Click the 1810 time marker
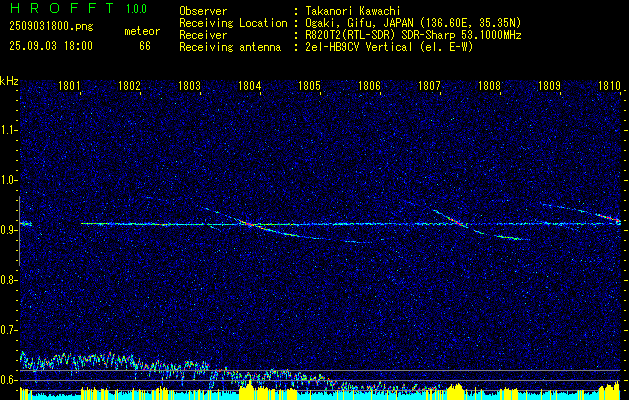The width and height of the screenshot is (629, 400). (x=609, y=85)
